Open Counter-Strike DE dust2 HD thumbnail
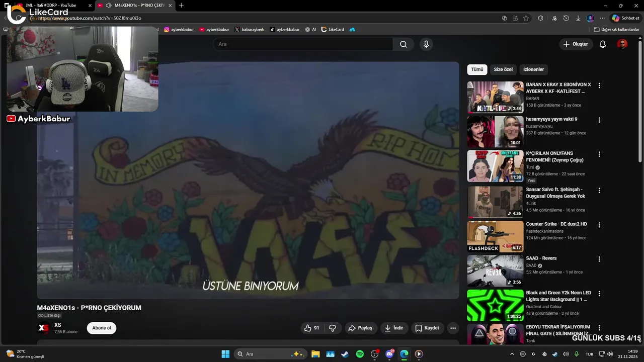The image size is (644, 362). tap(495, 236)
